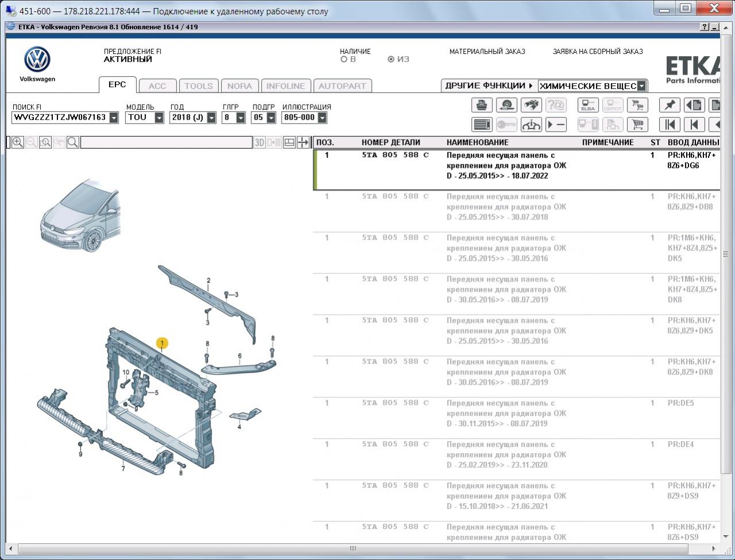The height and width of the screenshot is (560, 735).
Task: Select the "В" availability radio button
Action: [x=344, y=59]
